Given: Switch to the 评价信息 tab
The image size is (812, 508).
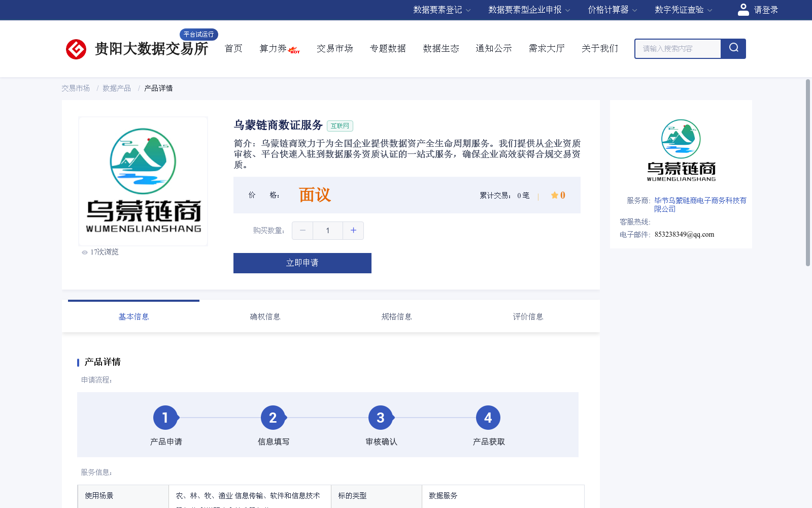Looking at the screenshot, I should (x=528, y=316).
